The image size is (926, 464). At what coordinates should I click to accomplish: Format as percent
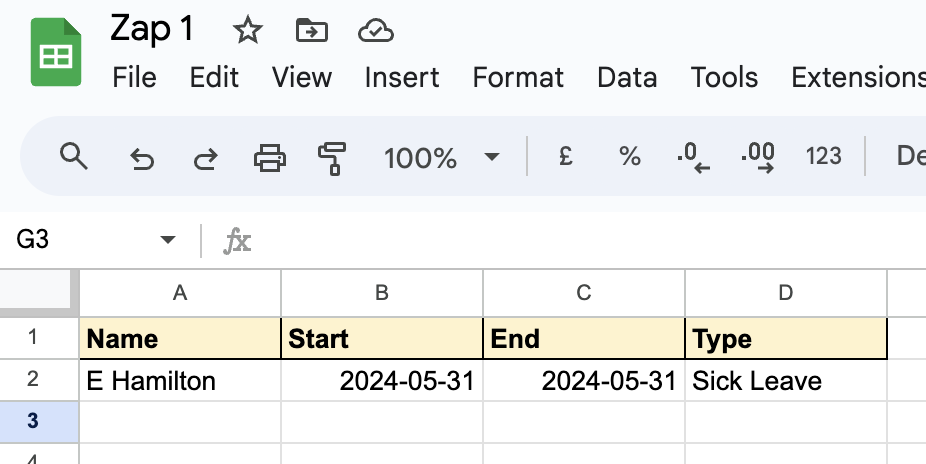click(630, 156)
